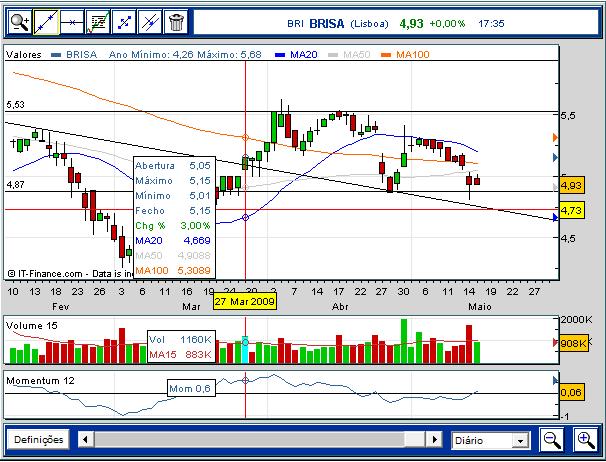The height and width of the screenshot is (462, 606).
Task: Click the 27 Mar 2009 date marker
Action: pos(245,301)
